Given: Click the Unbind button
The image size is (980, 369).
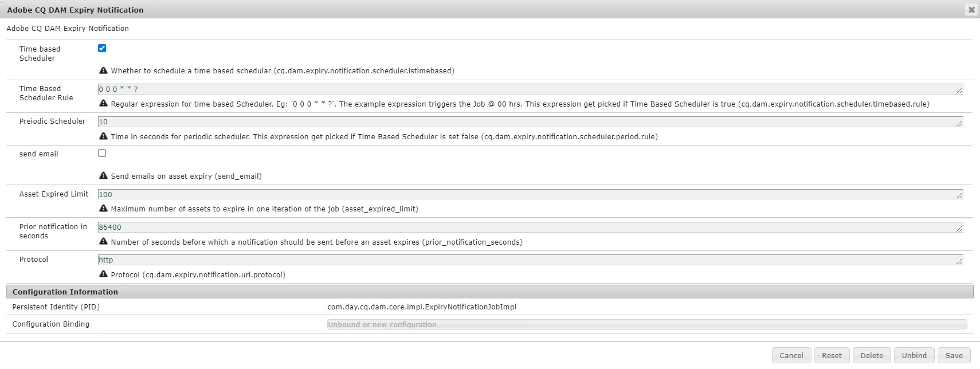Looking at the screenshot, I should (914, 355).
